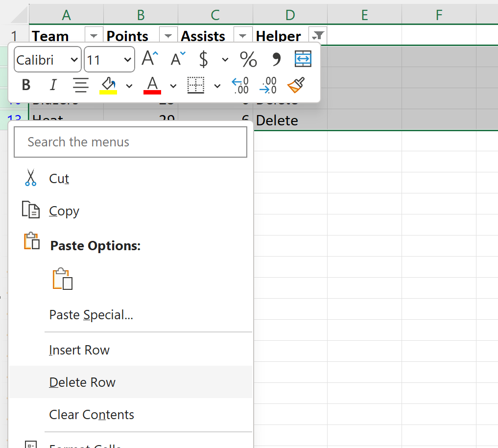
Task: Click the Increase Font Size icon
Action: pos(149,58)
